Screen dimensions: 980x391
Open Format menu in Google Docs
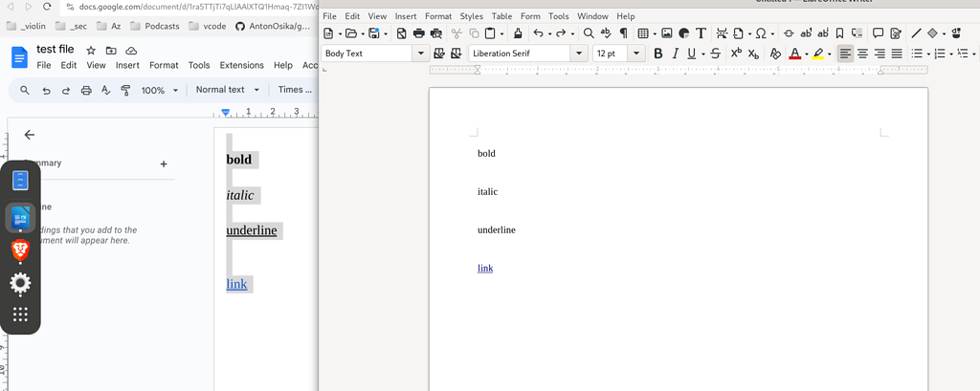click(x=164, y=65)
